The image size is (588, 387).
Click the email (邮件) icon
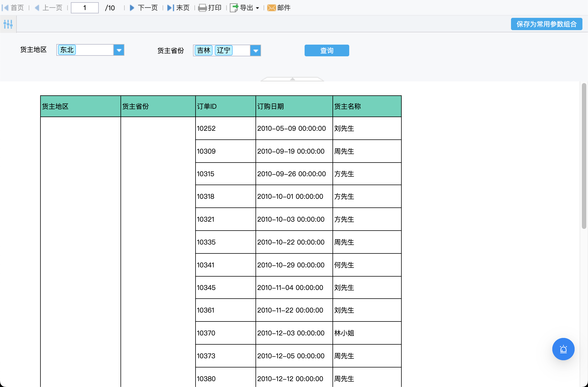click(271, 8)
